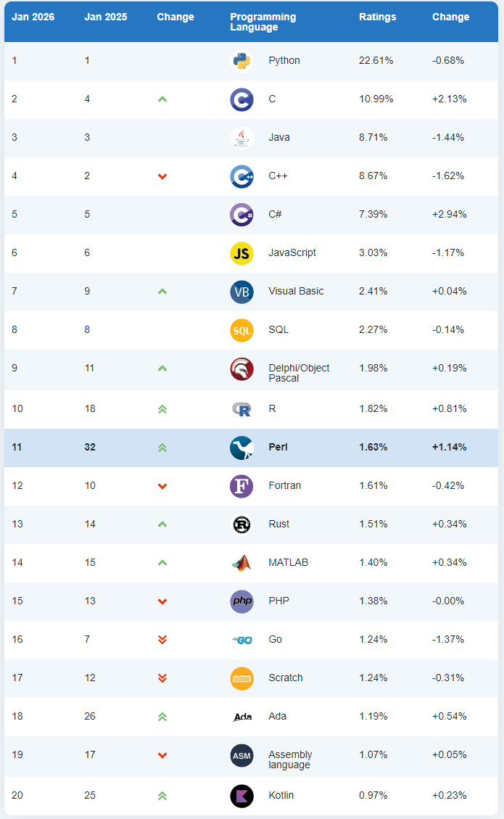Click the Kotlin logo icon
Image resolution: width=504 pixels, height=819 pixels.
point(241,796)
